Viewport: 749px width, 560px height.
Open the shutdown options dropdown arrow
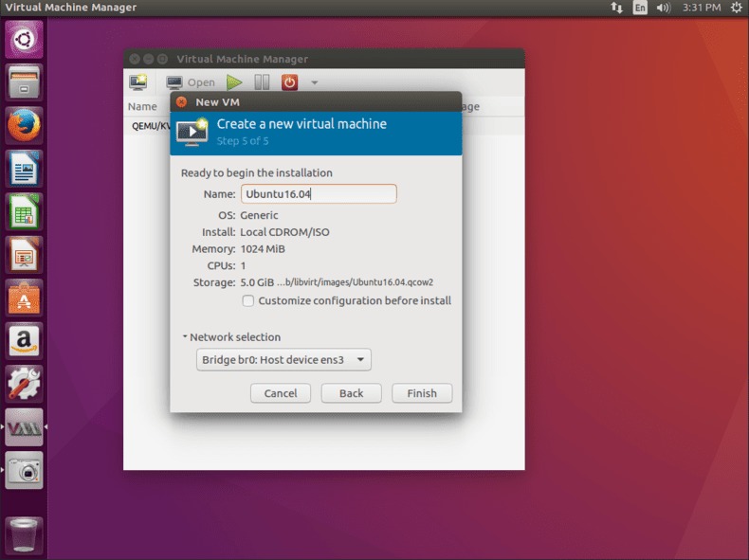coord(315,82)
